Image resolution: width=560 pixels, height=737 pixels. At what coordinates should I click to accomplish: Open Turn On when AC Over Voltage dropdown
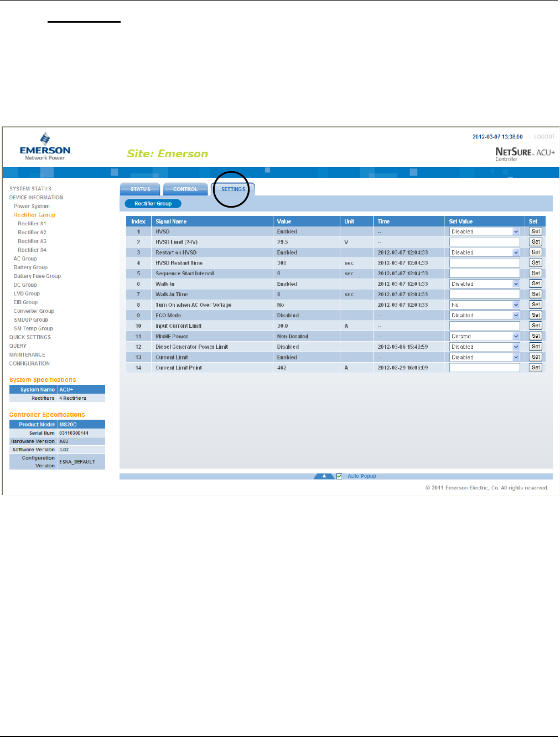tap(485, 305)
